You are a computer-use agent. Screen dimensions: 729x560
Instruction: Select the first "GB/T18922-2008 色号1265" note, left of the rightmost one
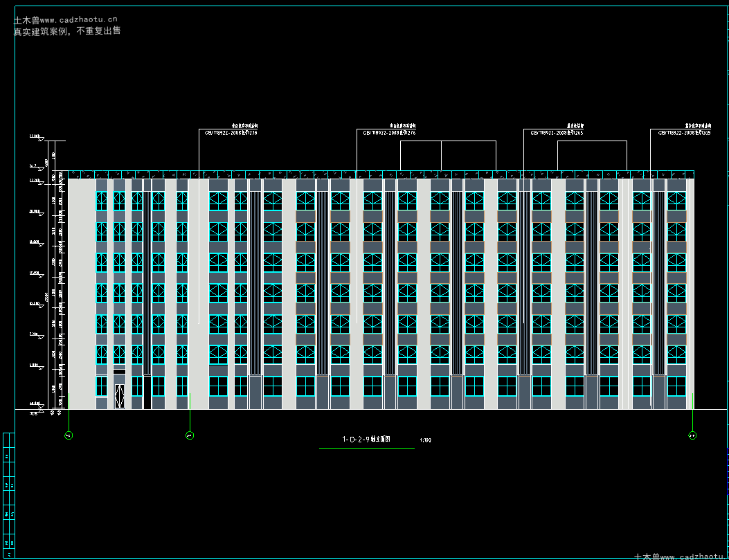tap(557, 133)
